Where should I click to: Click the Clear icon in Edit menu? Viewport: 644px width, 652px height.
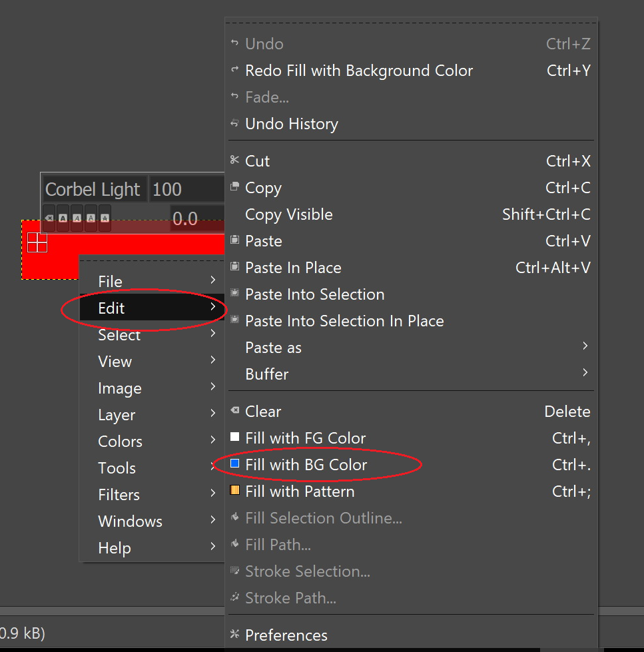[234, 410]
